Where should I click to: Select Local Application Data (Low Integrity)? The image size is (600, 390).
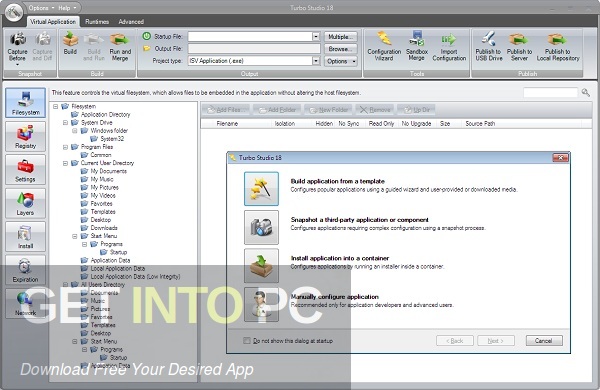click(x=135, y=276)
